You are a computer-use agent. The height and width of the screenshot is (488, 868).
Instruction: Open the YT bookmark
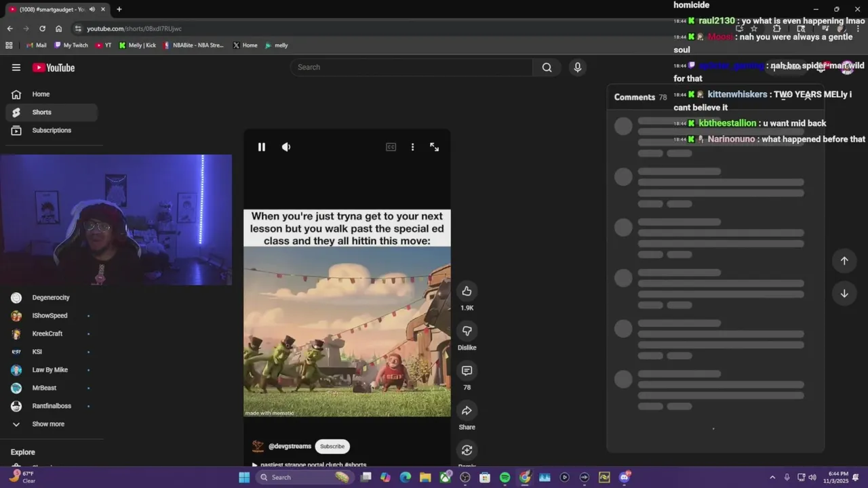(103, 45)
